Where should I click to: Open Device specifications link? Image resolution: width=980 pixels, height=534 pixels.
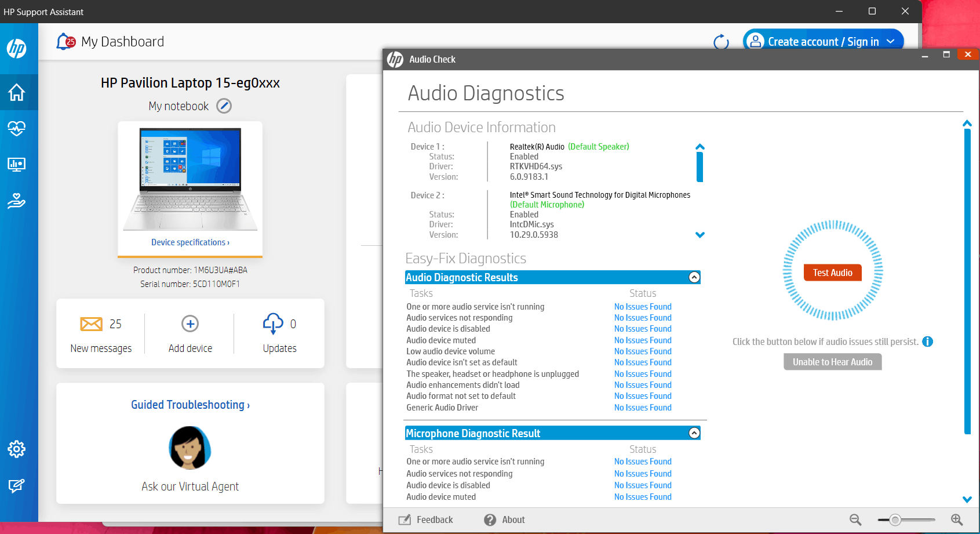click(190, 242)
